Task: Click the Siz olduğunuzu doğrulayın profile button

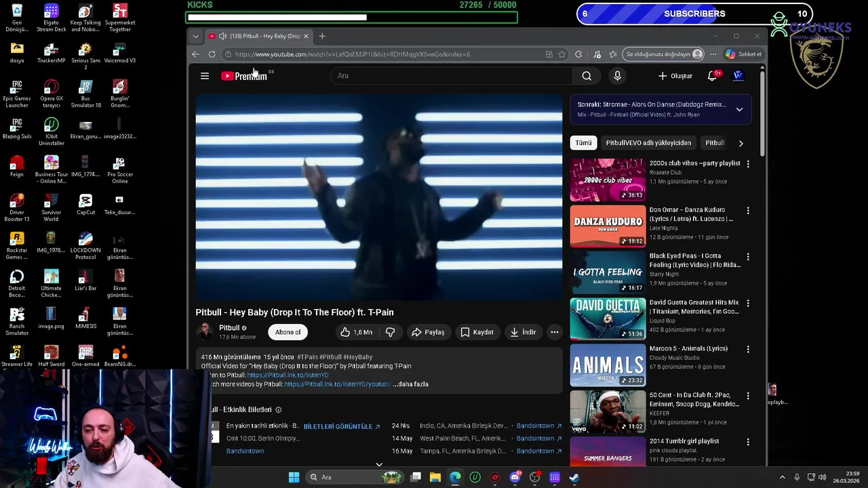Action: (x=664, y=54)
